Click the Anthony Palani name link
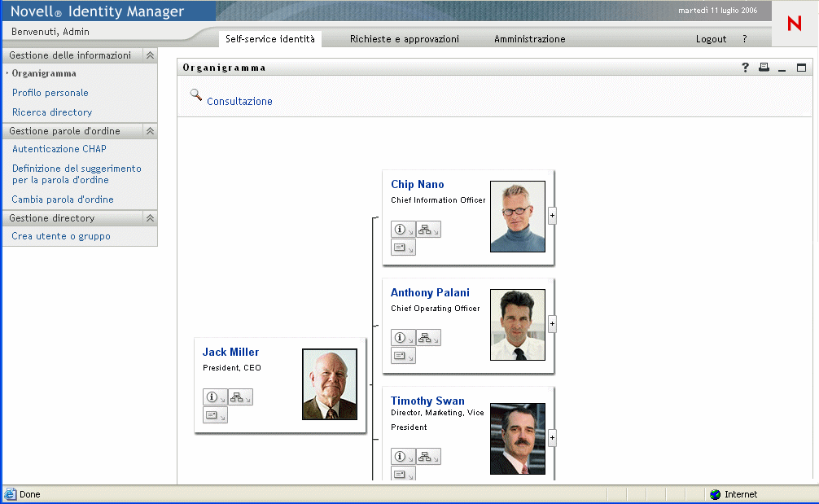 tap(430, 292)
